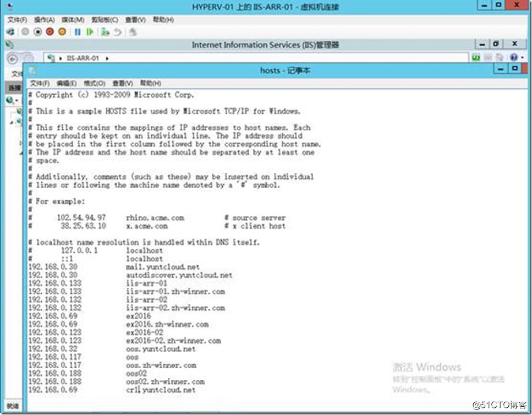The image size is (532, 415).
Task: Click the IIS Manager address bar field
Action: 256,58
